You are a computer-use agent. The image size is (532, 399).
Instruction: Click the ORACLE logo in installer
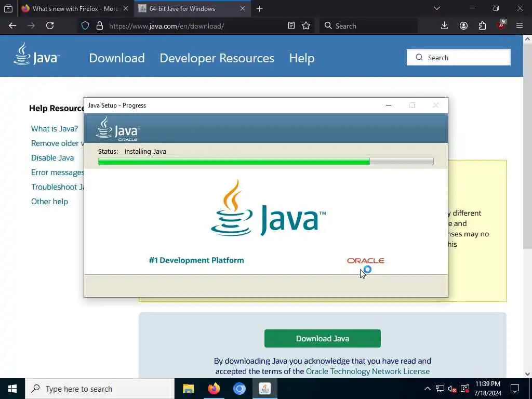[365, 261]
